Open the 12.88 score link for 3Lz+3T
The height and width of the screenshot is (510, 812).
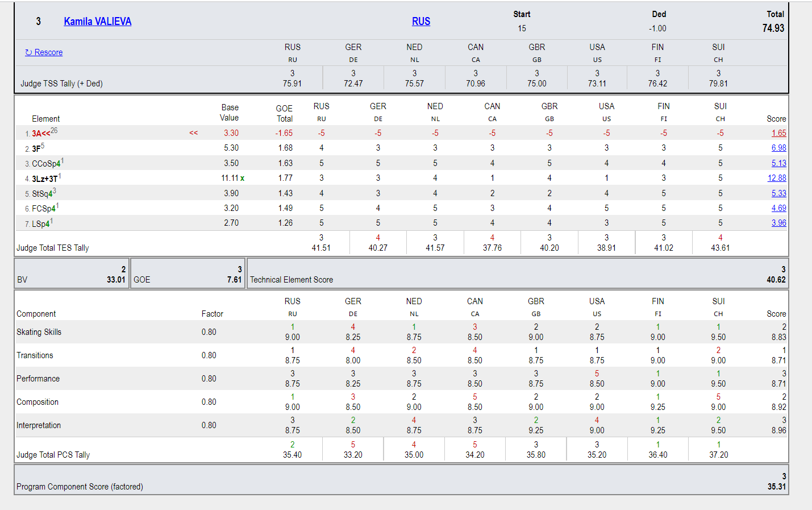click(777, 178)
